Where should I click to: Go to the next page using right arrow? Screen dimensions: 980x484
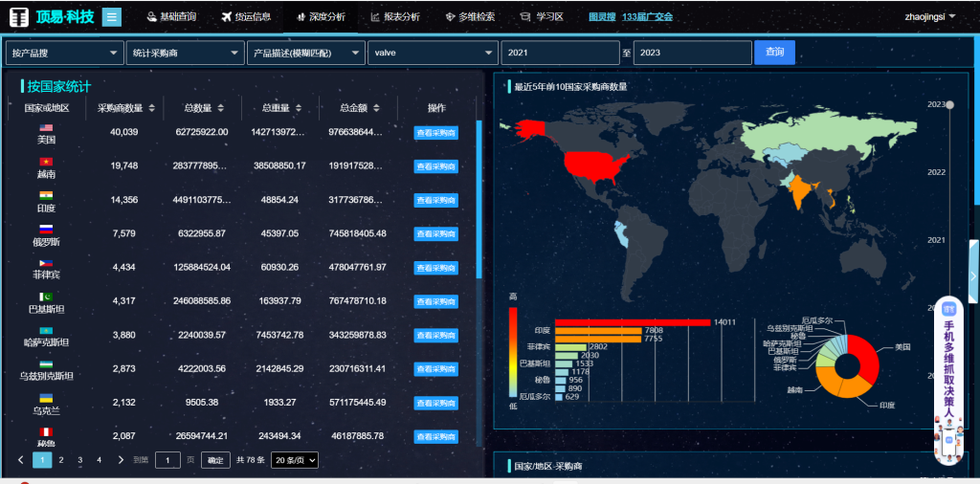click(x=121, y=460)
